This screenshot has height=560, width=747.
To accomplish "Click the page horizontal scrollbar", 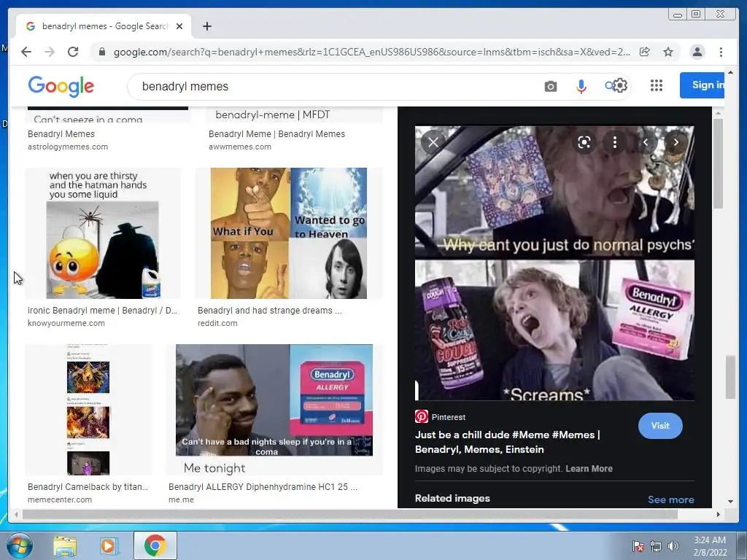I will coord(349,514).
